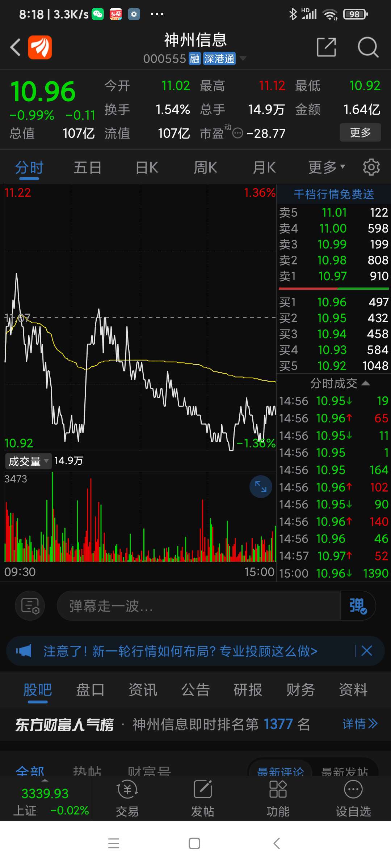The image size is (391, 868).
Task: Switch to the 研报 tab
Action: point(248,690)
